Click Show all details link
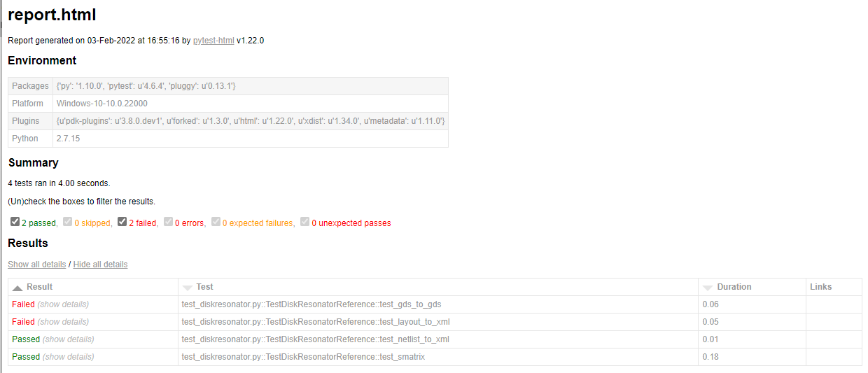This screenshot has width=868, height=373. click(36, 265)
